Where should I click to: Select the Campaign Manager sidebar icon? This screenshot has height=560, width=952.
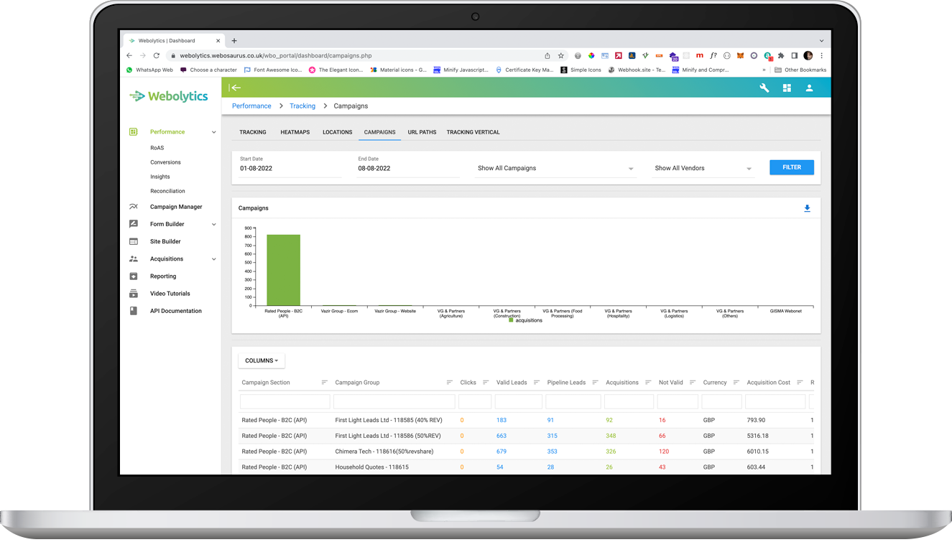(x=133, y=207)
